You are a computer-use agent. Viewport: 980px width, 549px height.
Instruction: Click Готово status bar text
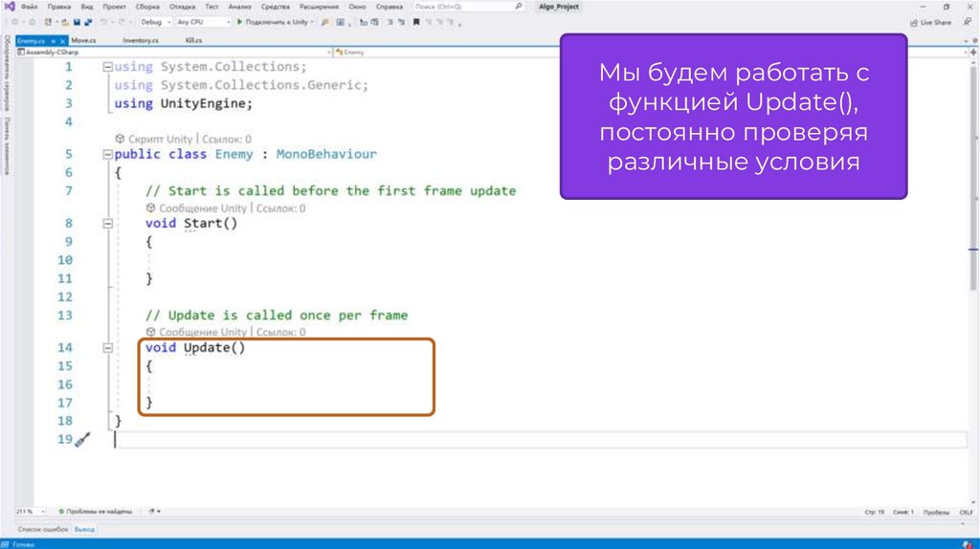coord(23,544)
